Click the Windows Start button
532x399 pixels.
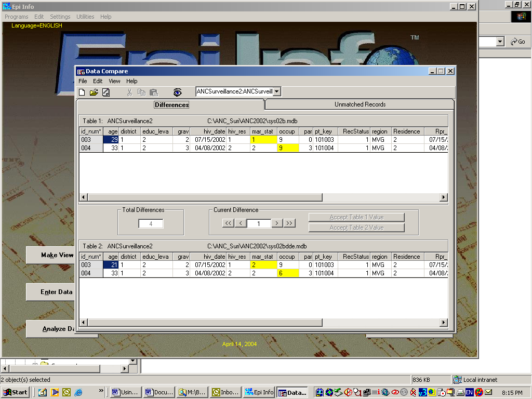click(15, 392)
